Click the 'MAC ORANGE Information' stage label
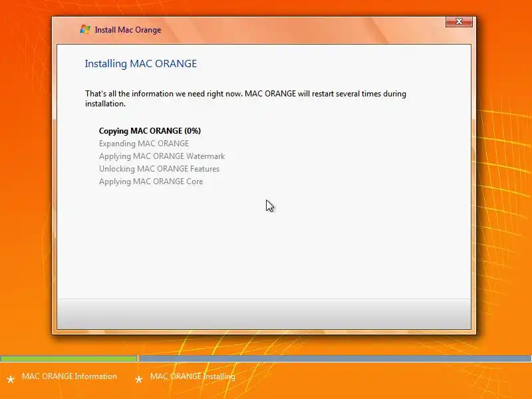 [x=69, y=376]
